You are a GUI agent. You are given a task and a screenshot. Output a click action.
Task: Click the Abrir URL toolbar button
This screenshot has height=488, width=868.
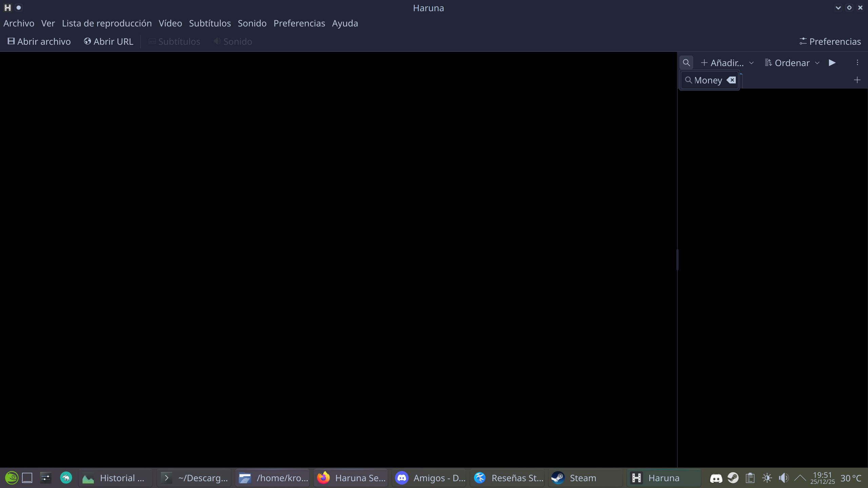pyautogui.click(x=108, y=41)
